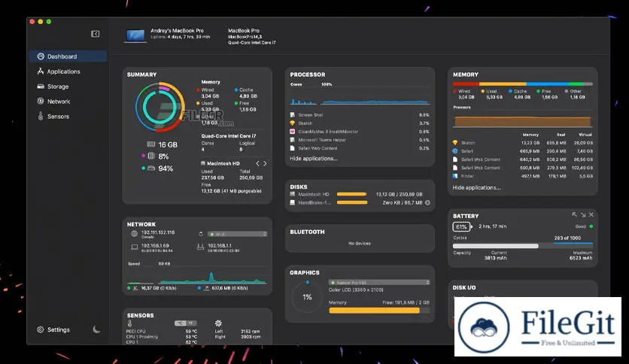The width and height of the screenshot is (629, 364).
Task: Click the Sketch icon in Processor list
Action: (293, 123)
